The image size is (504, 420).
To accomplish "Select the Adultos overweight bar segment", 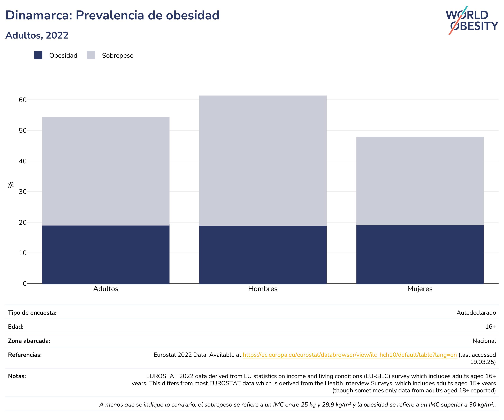I will coord(106,171).
